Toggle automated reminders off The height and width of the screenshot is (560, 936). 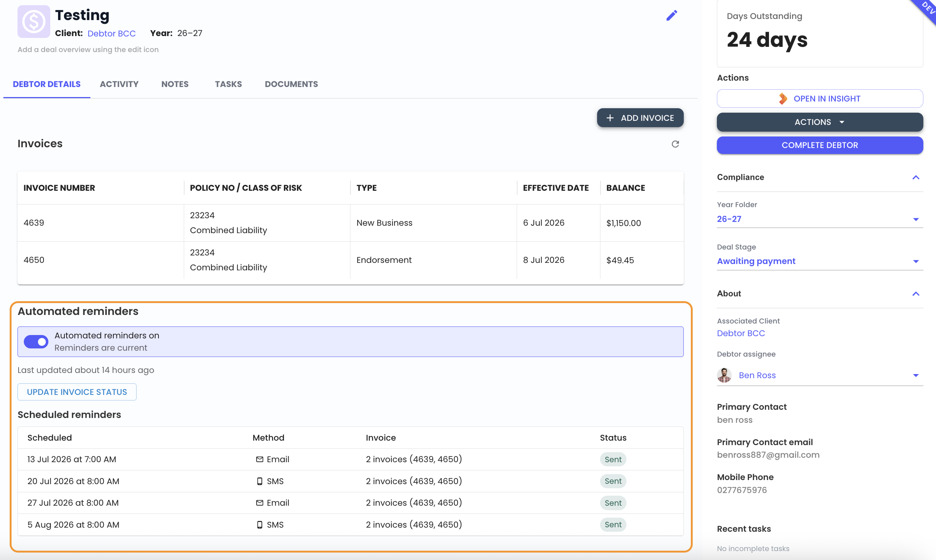click(x=36, y=341)
